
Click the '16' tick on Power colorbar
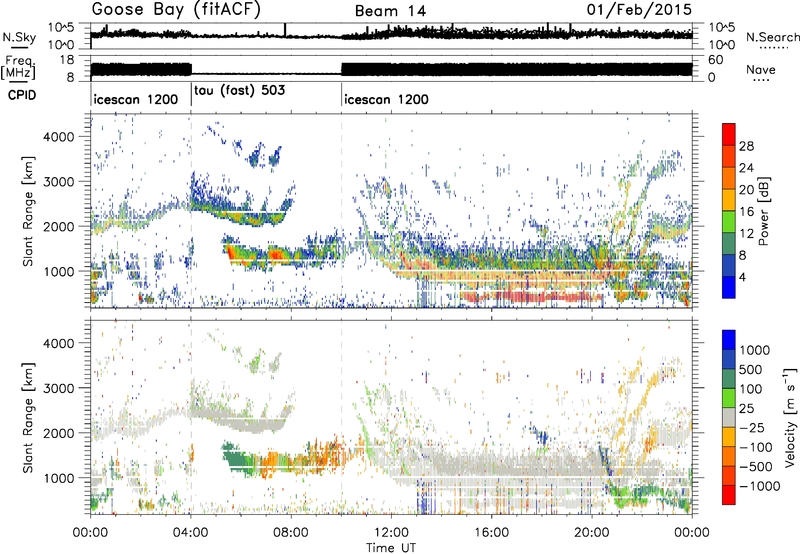pyautogui.click(x=746, y=212)
